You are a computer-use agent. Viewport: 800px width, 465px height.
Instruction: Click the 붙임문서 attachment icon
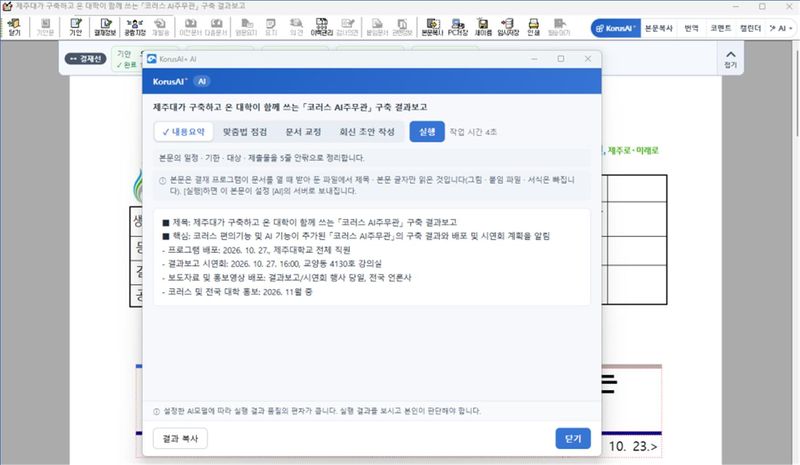click(377, 27)
